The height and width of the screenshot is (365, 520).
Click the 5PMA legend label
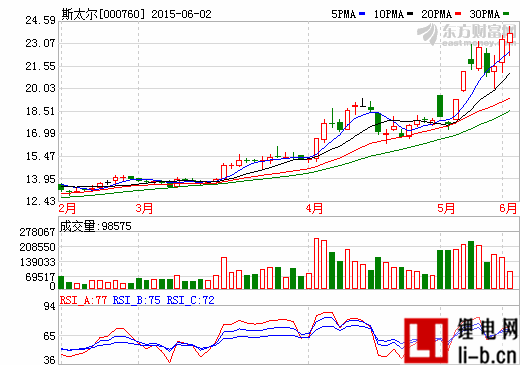[x=344, y=14]
